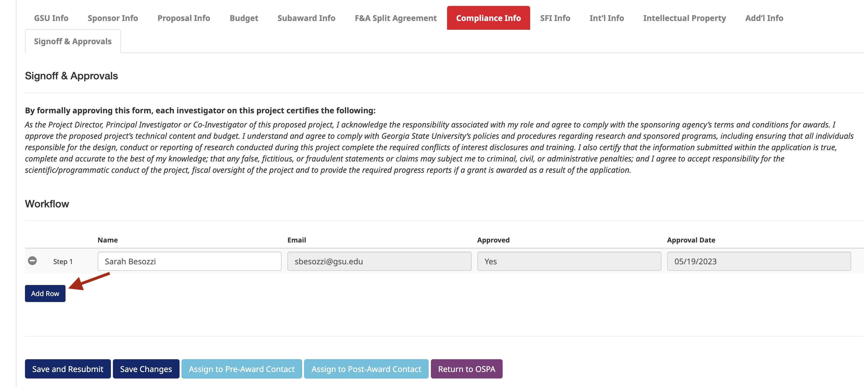The width and height of the screenshot is (868, 387).
Task: Click Save and Resubmit
Action: (68, 369)
